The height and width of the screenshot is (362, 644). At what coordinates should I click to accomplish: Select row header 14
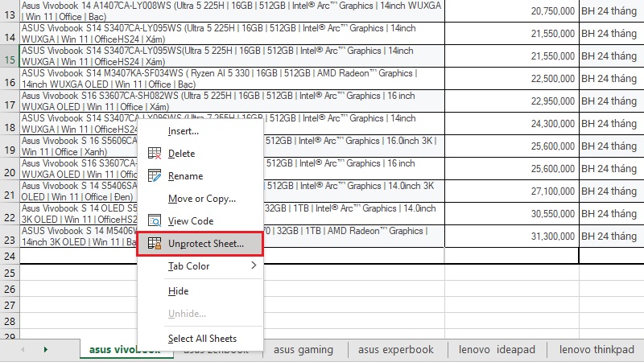(x=10, y=34)
